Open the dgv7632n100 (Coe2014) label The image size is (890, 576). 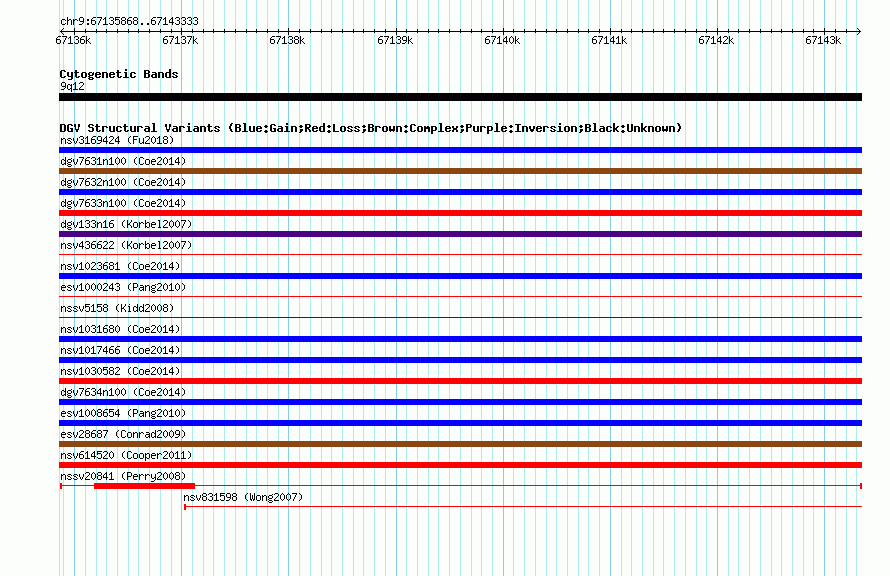tap(123, 182)
